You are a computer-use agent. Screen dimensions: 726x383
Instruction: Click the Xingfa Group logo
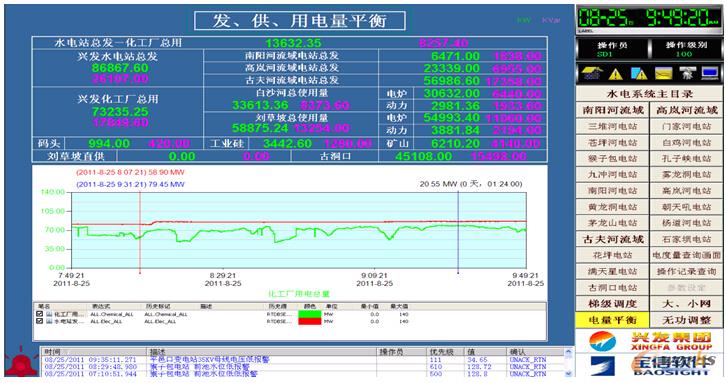[x=650, y=342]
